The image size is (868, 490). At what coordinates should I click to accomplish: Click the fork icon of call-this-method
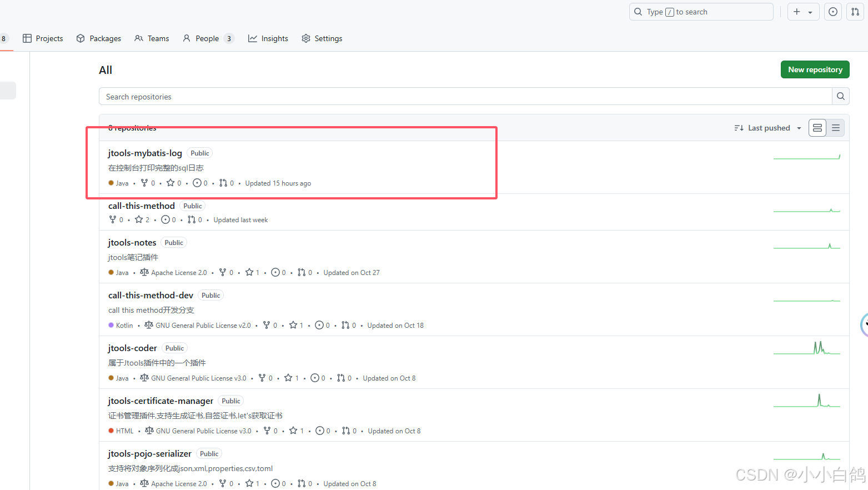tap(113, 219)
